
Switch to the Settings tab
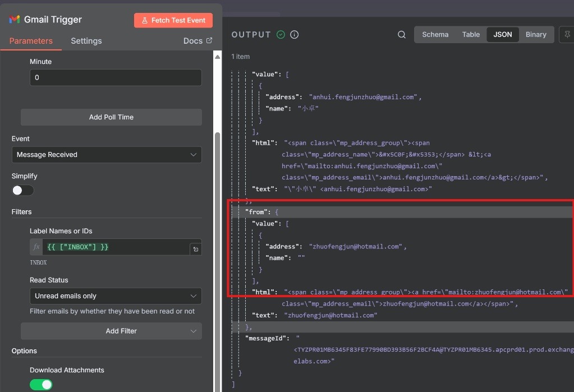[x=86, y=41]
